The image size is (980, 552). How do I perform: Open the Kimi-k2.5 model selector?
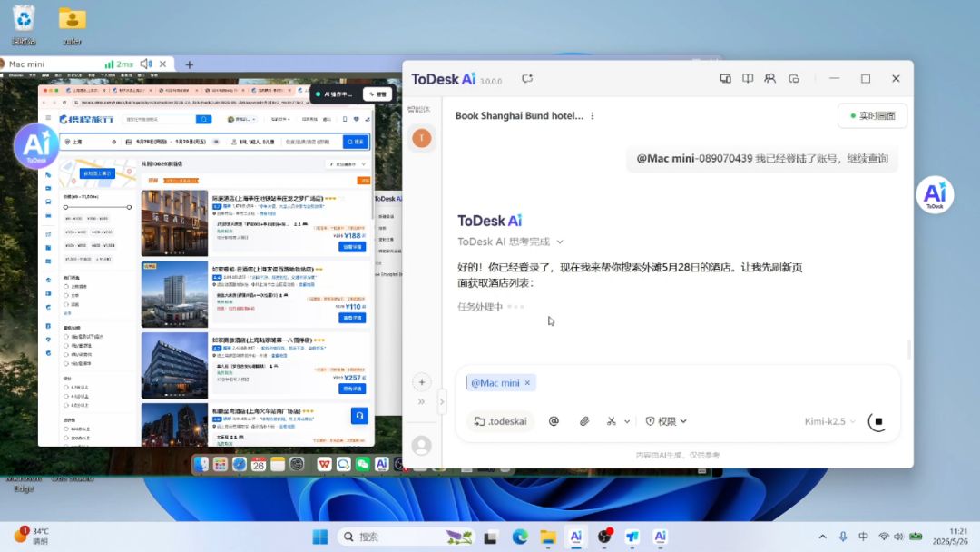pyautogui.click(x=829, y=421)
